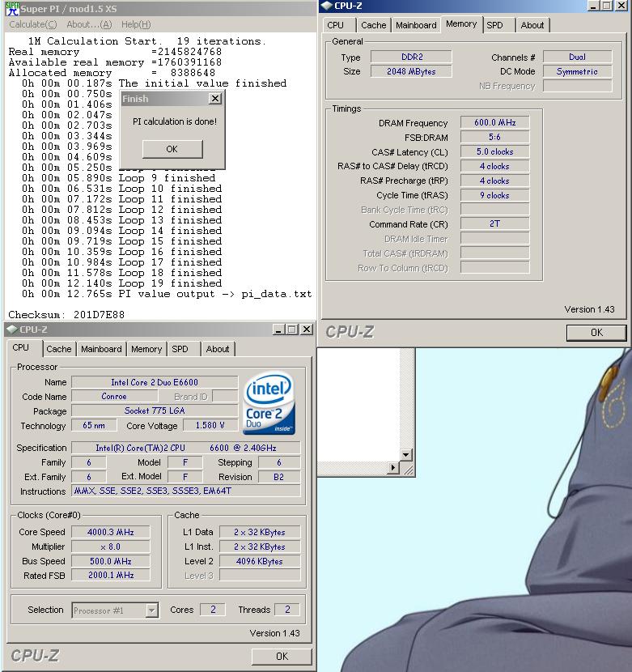Click the memory Size 2048 MBytes field
The height and width of the screenshot is (672, 632).
click(411, 71)
